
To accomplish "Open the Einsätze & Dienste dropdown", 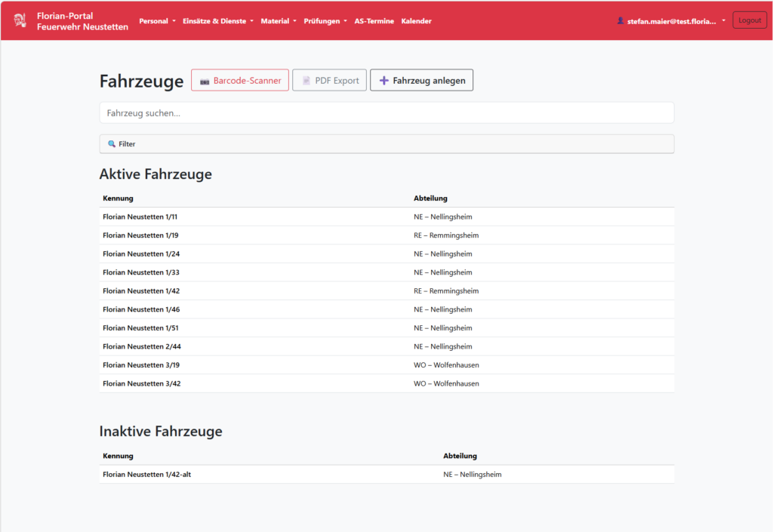I will click(x=217, y=21).
